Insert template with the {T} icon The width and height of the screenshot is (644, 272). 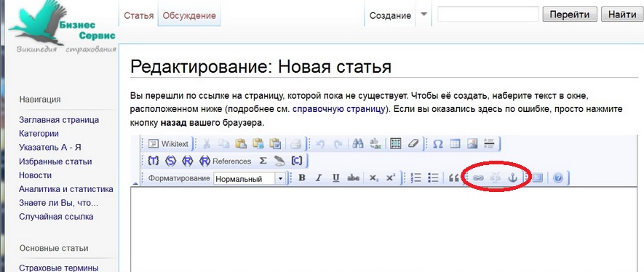154,161
